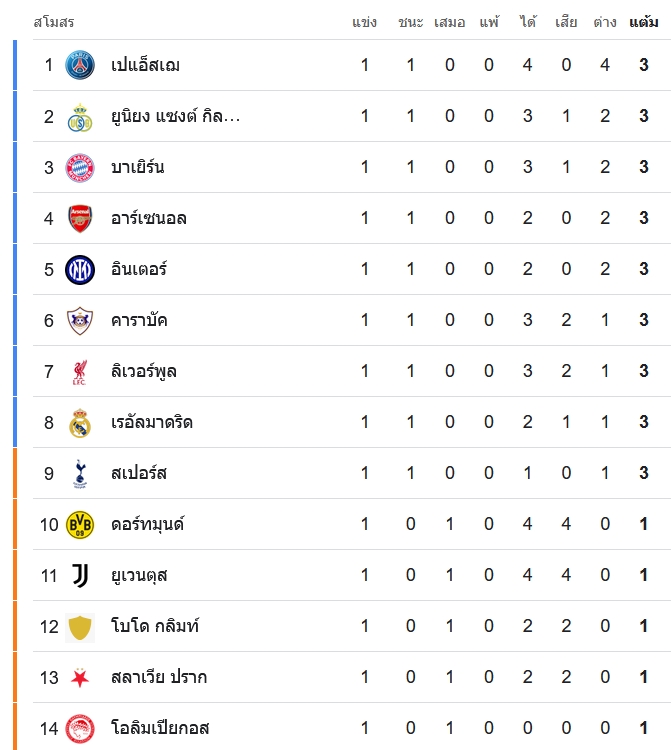Open the Tottenham cockerel logo
The height and width of the screenshot is (750, 671).
point(80,474)
